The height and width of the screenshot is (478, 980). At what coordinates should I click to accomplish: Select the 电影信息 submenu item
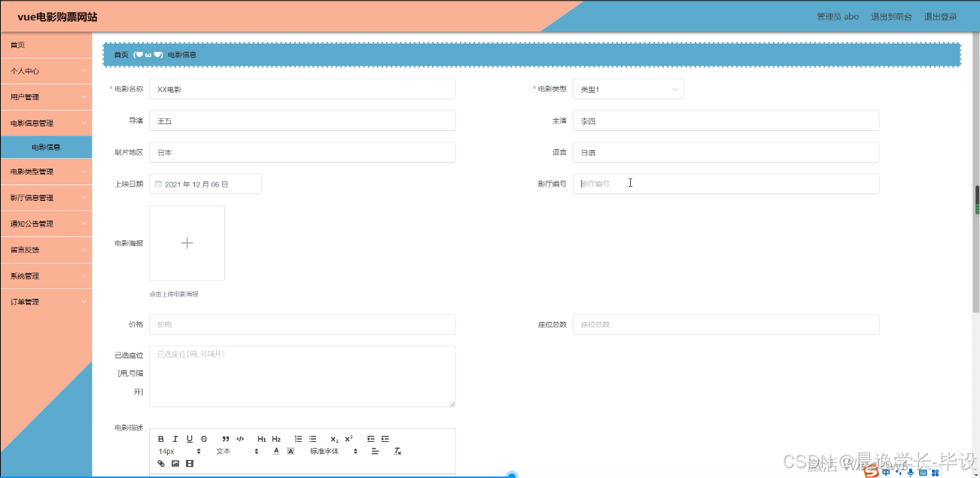[x=46, y=148]
